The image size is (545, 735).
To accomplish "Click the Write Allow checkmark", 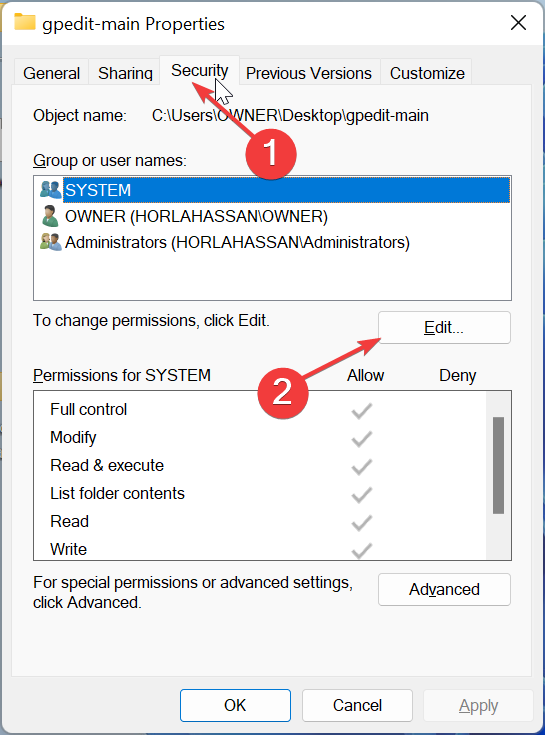I will pos(362,550).
